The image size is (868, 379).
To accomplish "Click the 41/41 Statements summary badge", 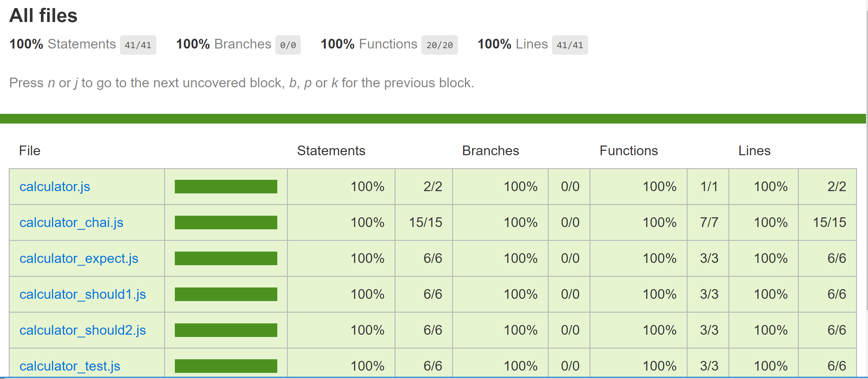I will tap(138, 45).
